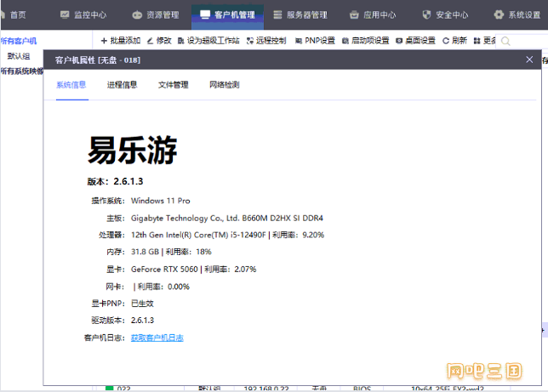Image resolution: width=548 pixels, height=392 pixels.
Task: Open 启动项设置 startup settings
Action: 366,41
